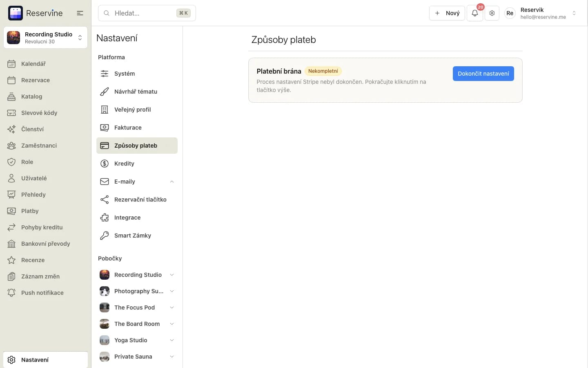Click the Private Sauna branch thumbnail
The height and width of the screenshot is (368, 588).
pos(105,357)
